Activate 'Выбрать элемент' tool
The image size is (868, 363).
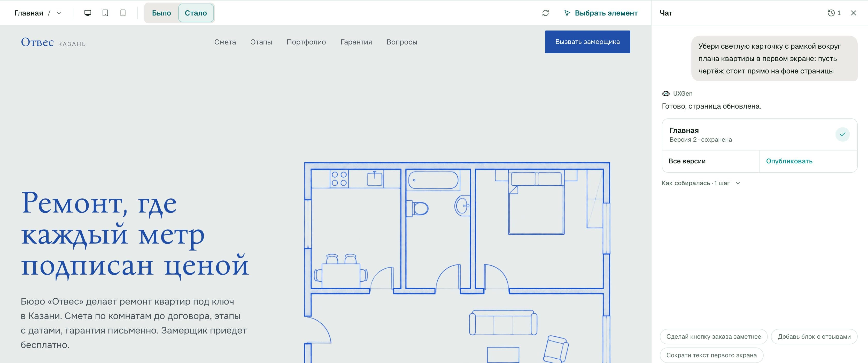601,13
